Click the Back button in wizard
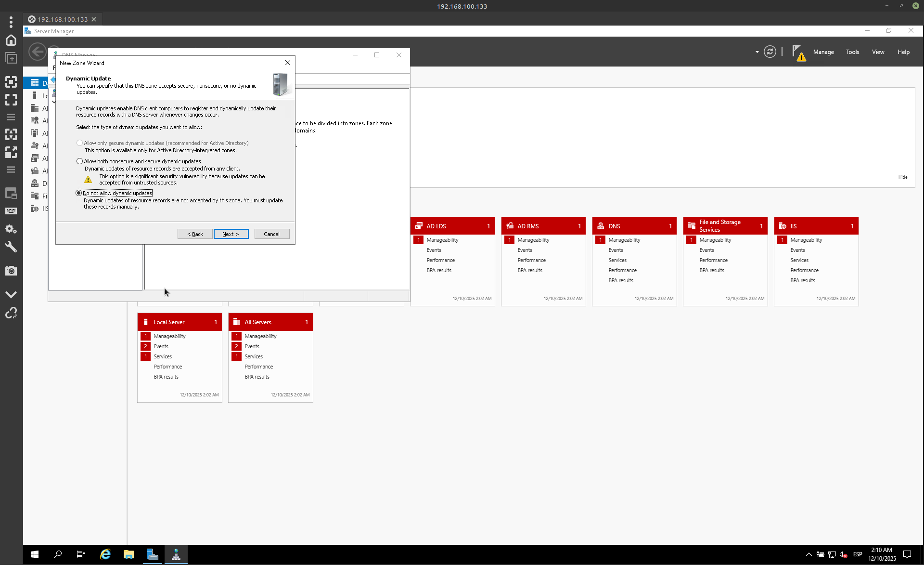This screenshot has height=565, width=924. [195, 234]
